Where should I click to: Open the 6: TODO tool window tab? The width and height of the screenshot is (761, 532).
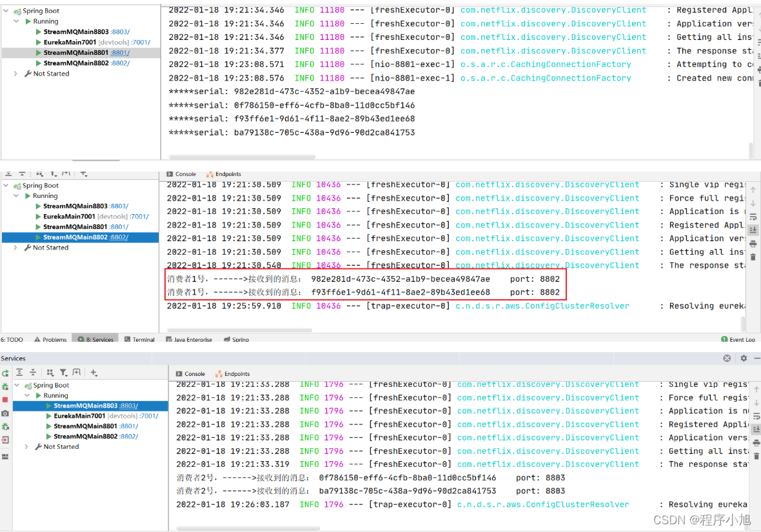(x=12, y=339)
